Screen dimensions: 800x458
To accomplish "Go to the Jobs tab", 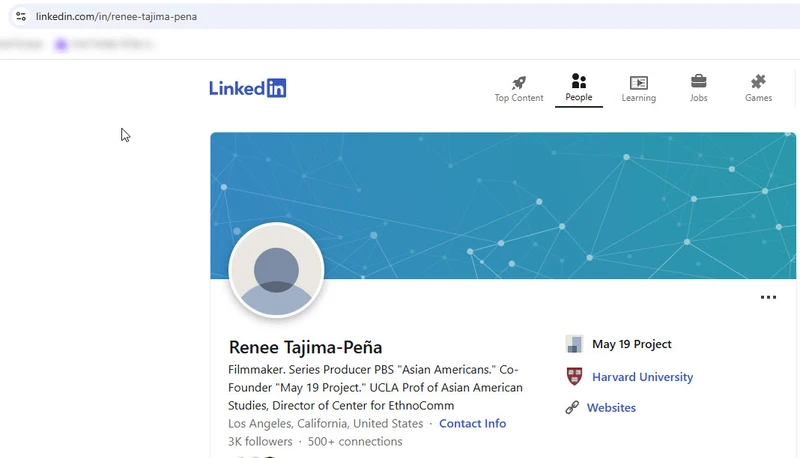I will tap(698, 89).
